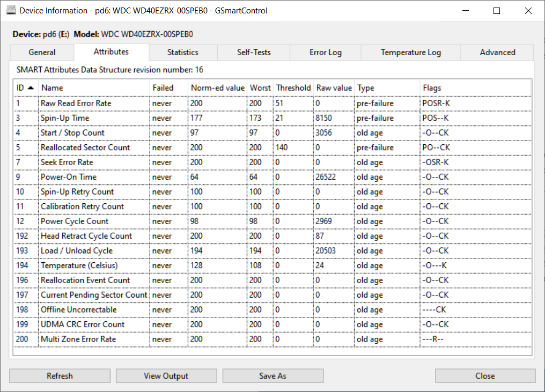Select the Multi Zone Error Rate row

(x=272, y=339)
